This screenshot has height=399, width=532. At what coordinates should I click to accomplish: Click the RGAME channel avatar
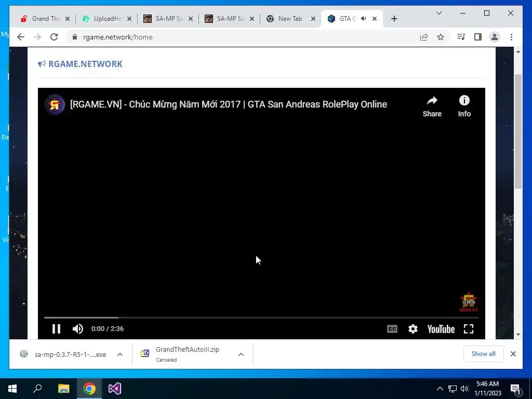point(55,104)
